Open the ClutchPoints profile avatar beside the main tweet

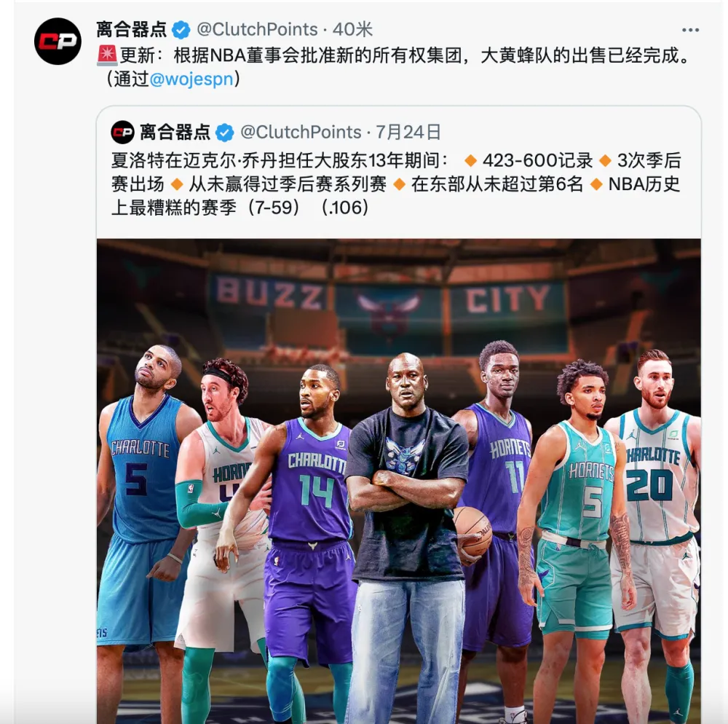pyautogui.click(x=58, y=42)
